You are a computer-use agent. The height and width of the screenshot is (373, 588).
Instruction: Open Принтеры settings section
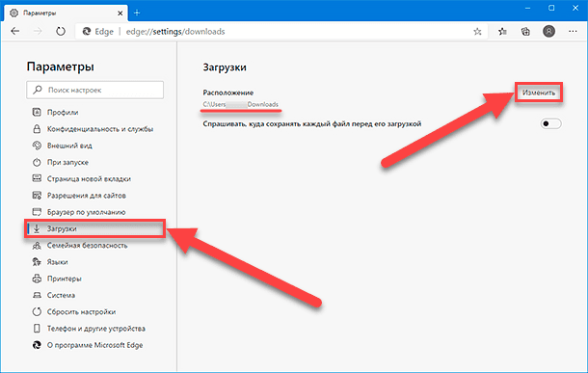pos(57,279)
